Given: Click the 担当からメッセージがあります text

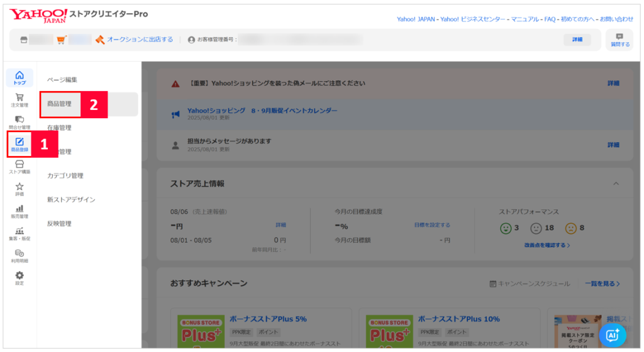Looking at the screenshot, I should [229, 141].
